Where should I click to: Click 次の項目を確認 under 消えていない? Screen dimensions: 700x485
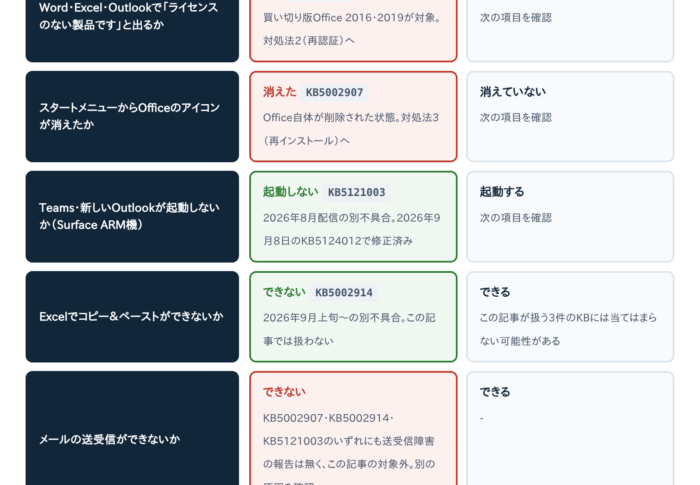click(516, 118)
